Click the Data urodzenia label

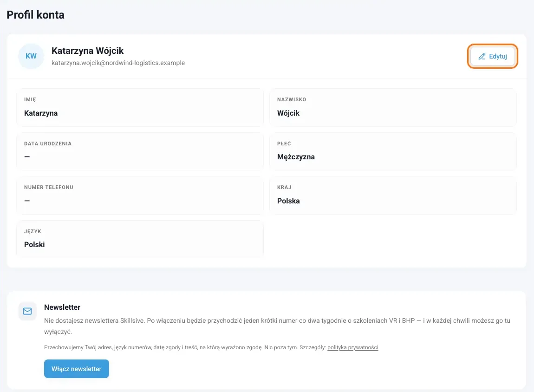tap(48, 144)
